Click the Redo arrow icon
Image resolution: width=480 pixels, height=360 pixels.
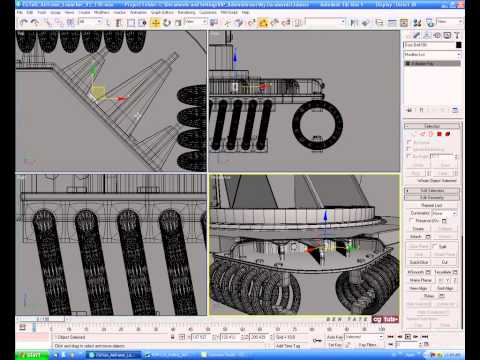35,23
